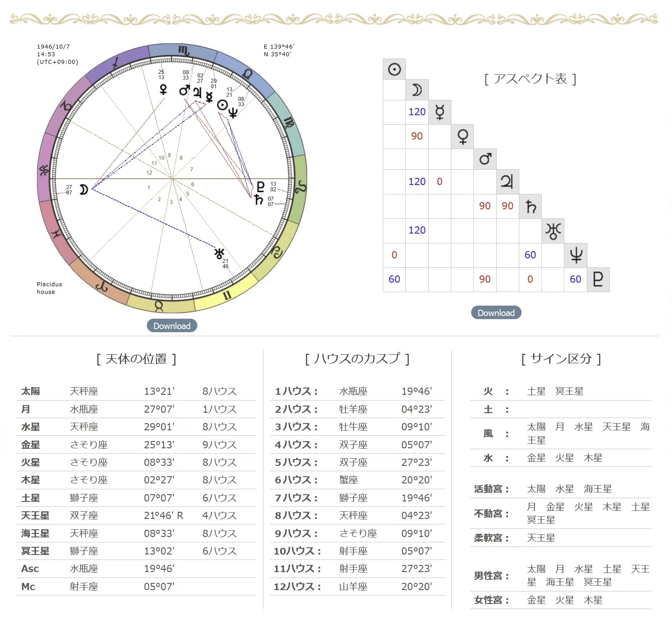The height and width of the screenshot is (618, 672).
Task: Click the Venus symbol in the aspect table
Action: click(463, 136)
